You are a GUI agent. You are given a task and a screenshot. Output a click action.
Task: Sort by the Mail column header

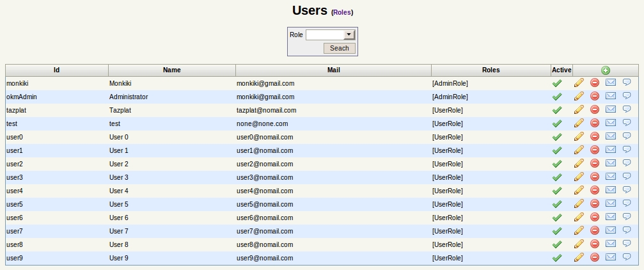pos(333,70)
